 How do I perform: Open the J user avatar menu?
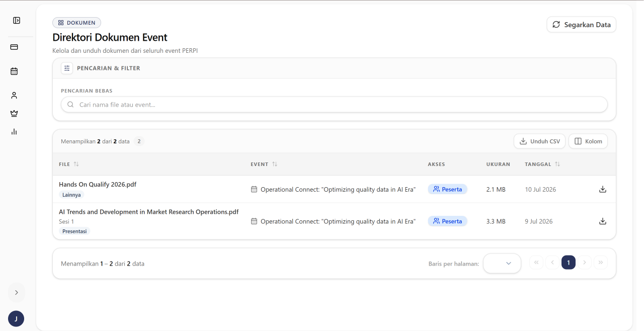tap(16, 318)
